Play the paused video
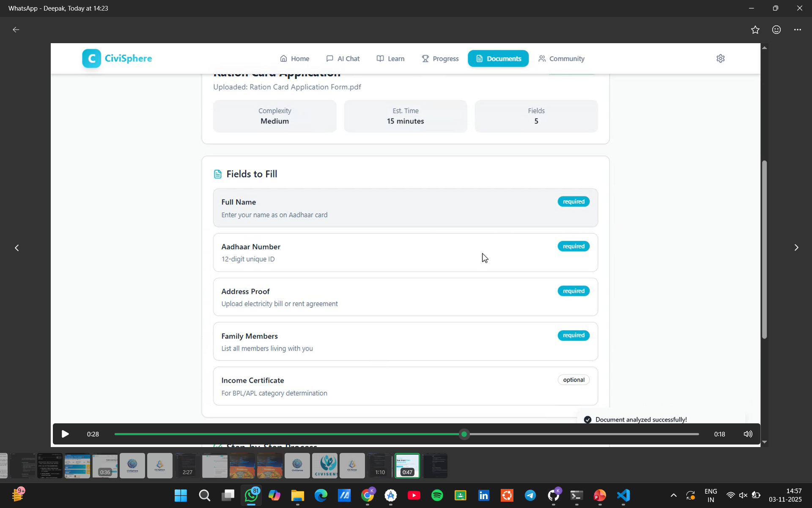This screenshot has height=508, width=812. (x=65, y=434)
